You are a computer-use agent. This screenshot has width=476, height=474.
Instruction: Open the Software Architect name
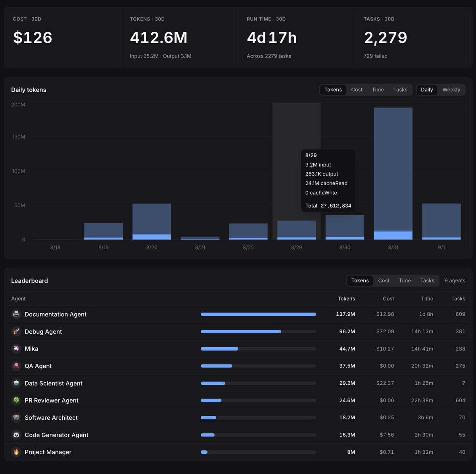pyautogui.click(x=51, y=418)
